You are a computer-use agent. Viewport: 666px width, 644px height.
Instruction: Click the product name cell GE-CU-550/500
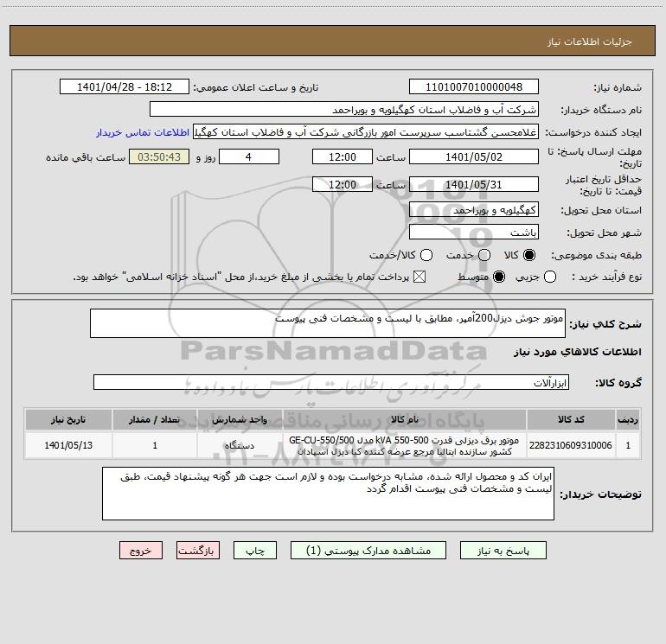coord(405,445)
